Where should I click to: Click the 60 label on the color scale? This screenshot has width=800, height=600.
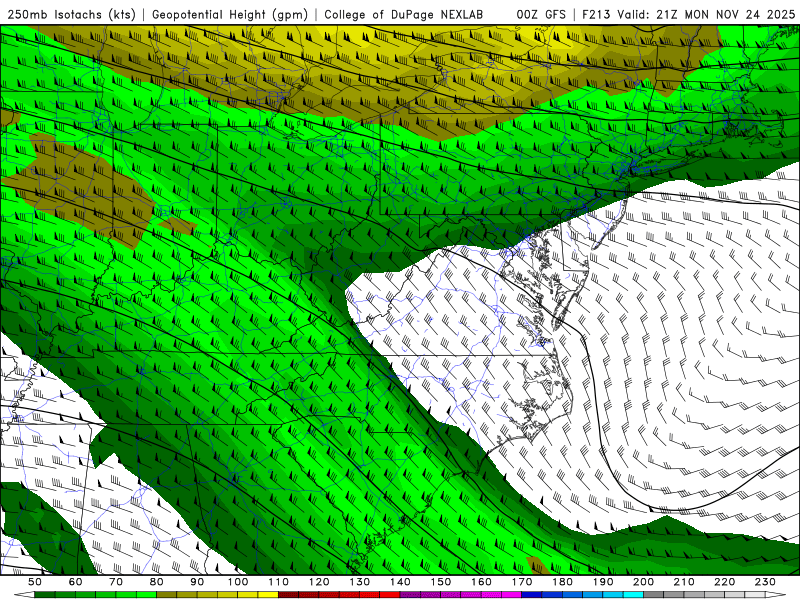click(x=76, y=582)
